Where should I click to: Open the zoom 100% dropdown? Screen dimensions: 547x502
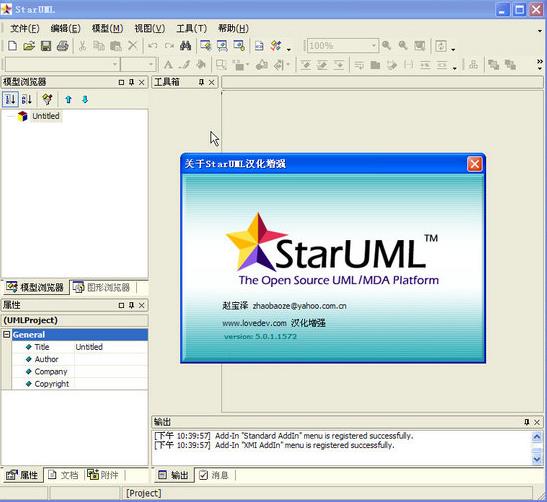point(374,46)
